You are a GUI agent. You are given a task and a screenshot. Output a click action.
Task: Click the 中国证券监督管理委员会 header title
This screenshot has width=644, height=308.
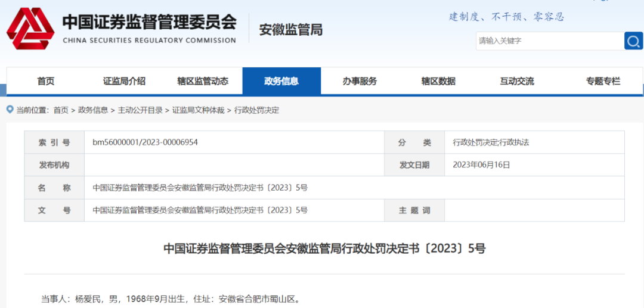(x=150, y=23)
